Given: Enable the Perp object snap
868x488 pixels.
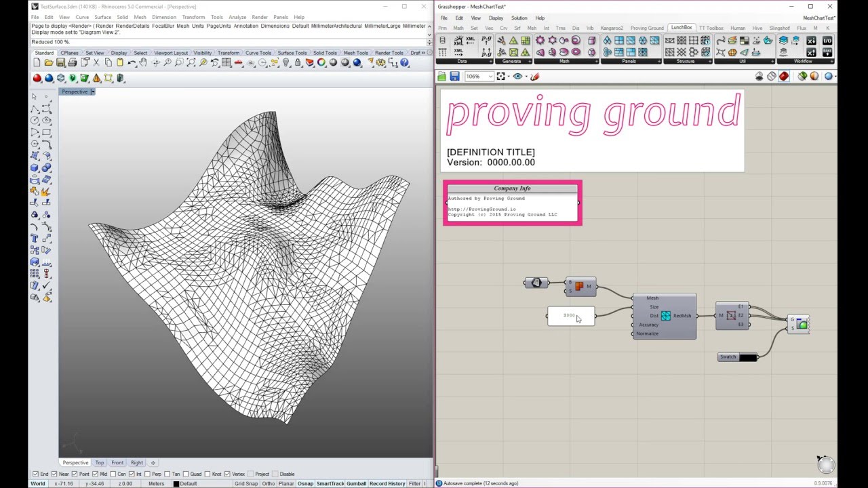Looking at the screenshot, I should coord(146,473).
